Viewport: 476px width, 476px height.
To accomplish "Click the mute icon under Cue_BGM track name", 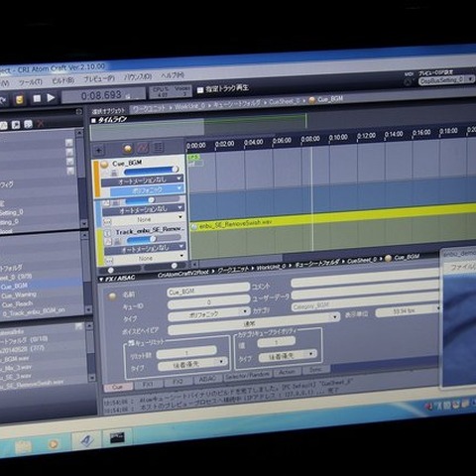I will click(x=114, y=173).
